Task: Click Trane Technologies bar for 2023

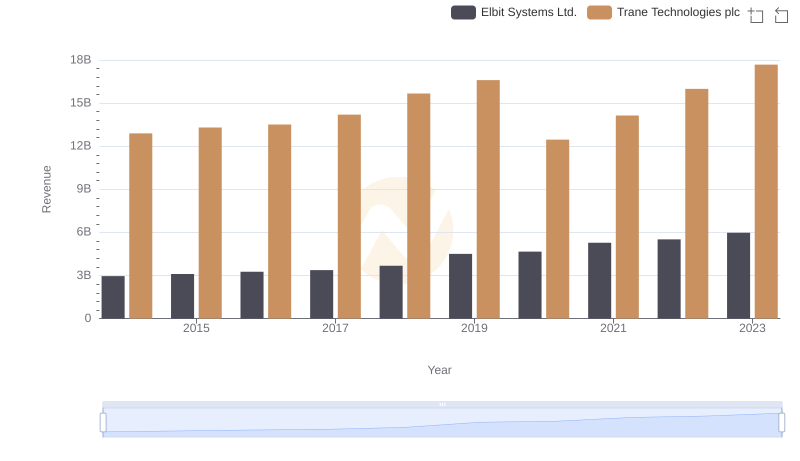Action: pos(766,192)
